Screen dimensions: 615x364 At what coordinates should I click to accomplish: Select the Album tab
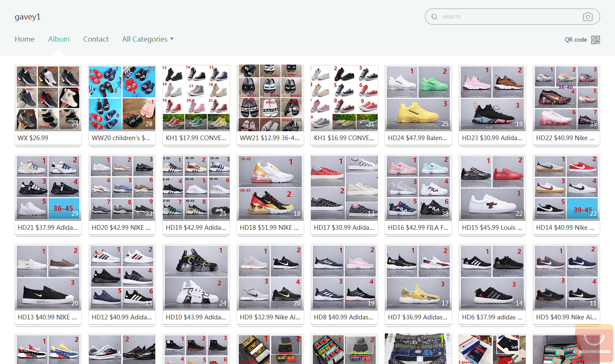click(59, 39)
